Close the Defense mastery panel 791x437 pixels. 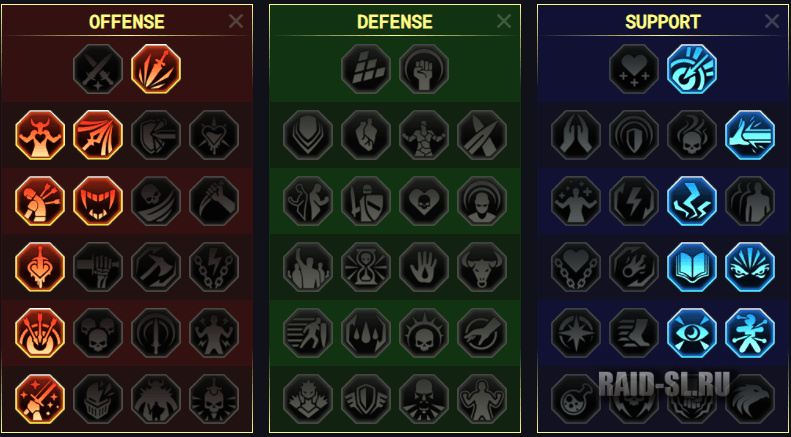(503, 21)
